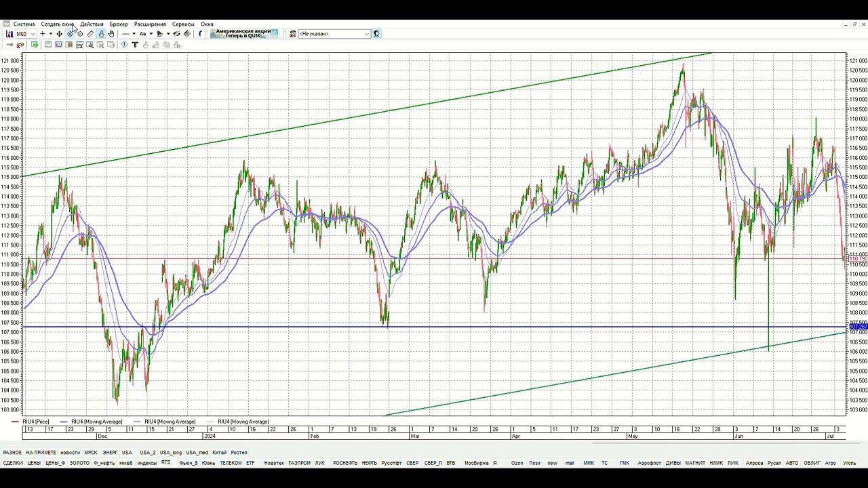Screen dimensions: 868x488
Task: Pick the ruler measurement tool
Action: coord(90,34)
